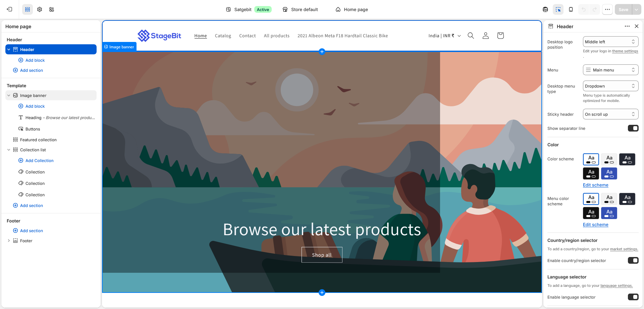Open market settings link
Screen dimensions: 644x309
624,249
